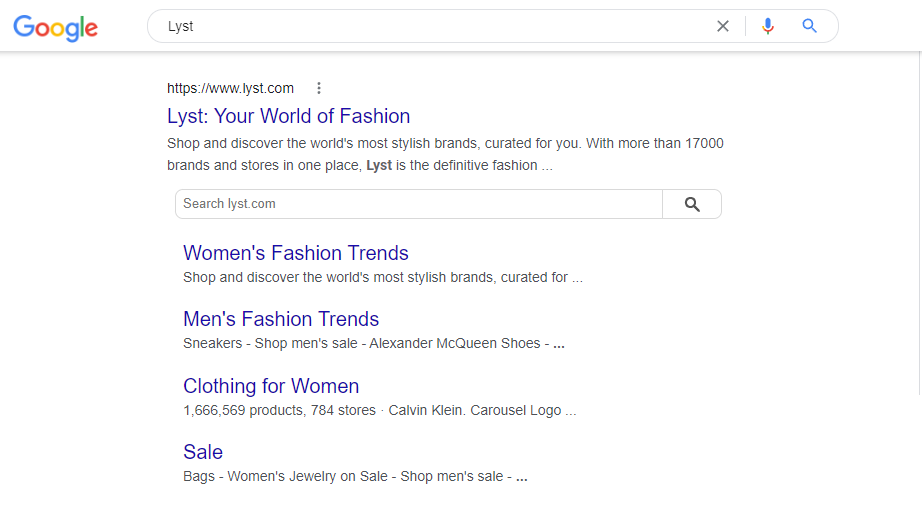Click the lyst.com site search magnifier button
This screenshot has height=527, width=922.
(x=692, y=204)
